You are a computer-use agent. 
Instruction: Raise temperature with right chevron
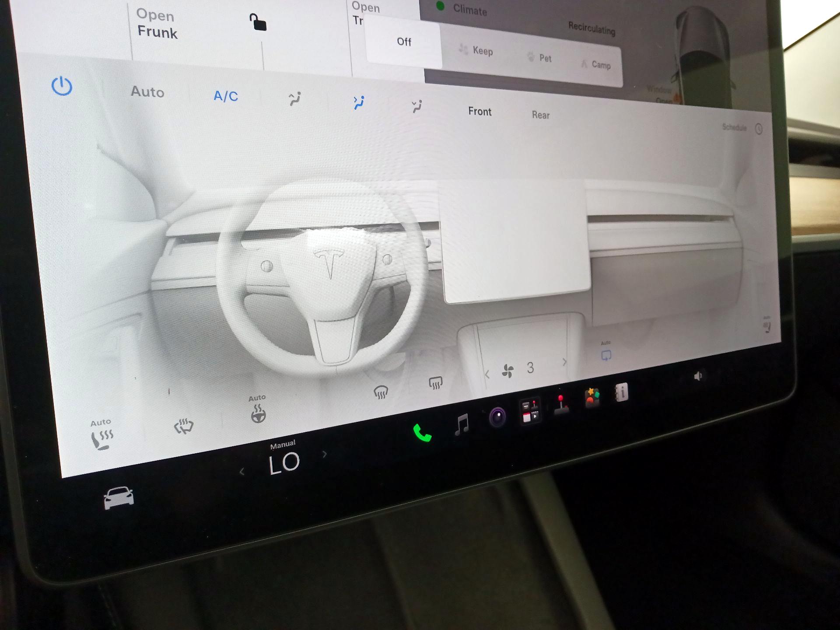324,454
